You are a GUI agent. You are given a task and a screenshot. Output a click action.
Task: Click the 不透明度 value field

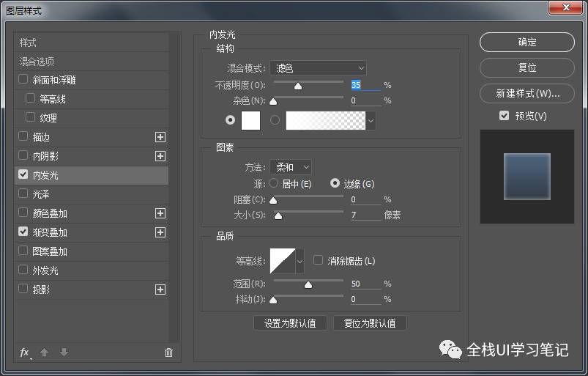tap(365, 85)
